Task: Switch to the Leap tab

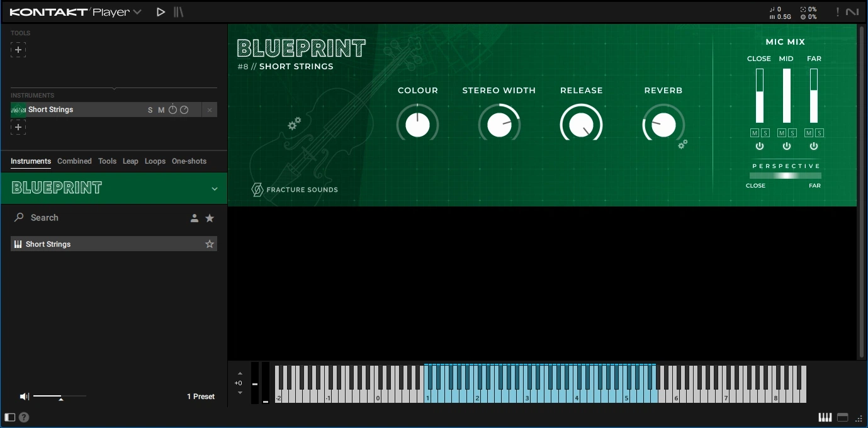Action: click(130, 161)
